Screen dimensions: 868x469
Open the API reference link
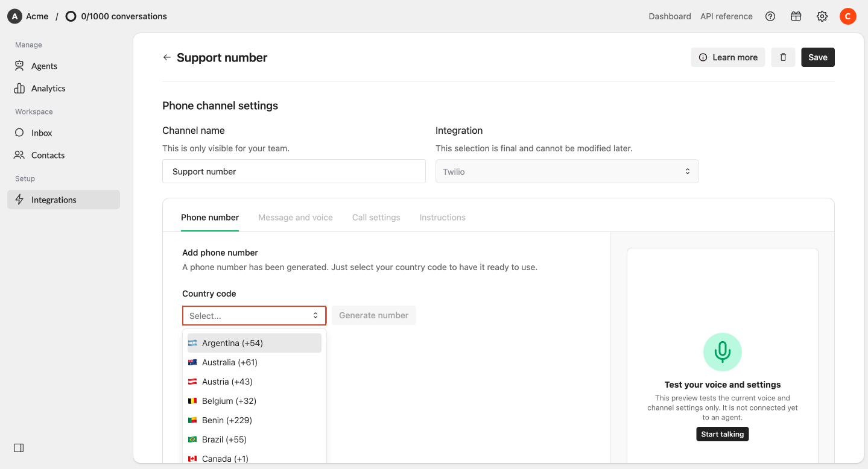726,16
